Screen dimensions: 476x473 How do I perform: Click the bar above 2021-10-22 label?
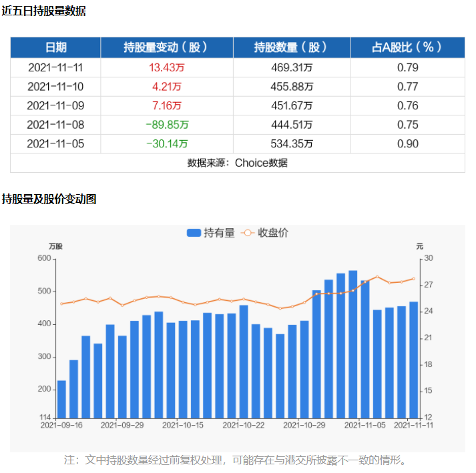pyautogui.click(x=244, y=362)
